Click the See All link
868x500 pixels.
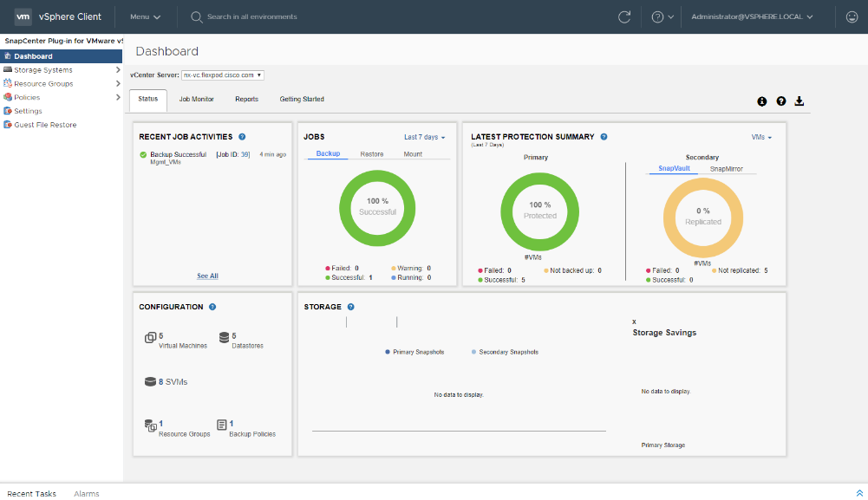pos(207,276)
